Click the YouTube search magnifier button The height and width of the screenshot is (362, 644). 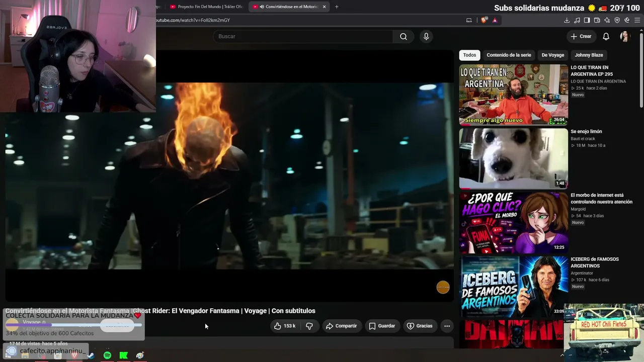[404, 36]
